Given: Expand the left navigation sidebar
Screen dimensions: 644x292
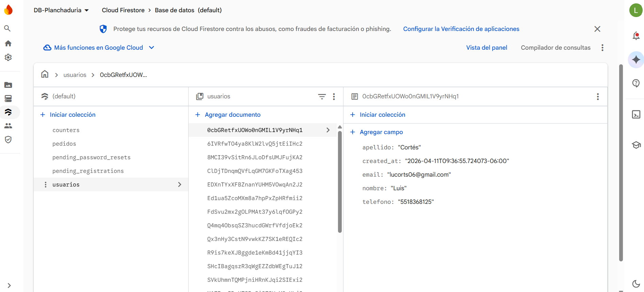Looking at the screenshot, I should 9,286.
